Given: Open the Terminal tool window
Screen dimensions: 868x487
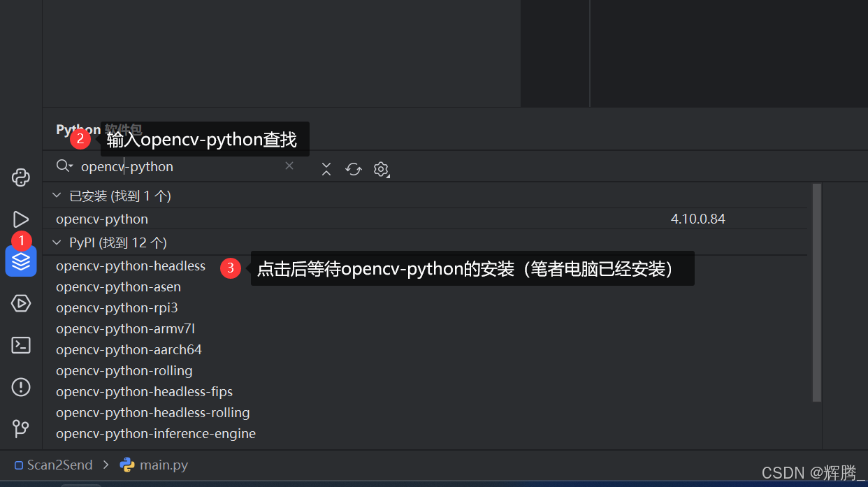Looking at the screenshot, I should [x=21, y=345].
